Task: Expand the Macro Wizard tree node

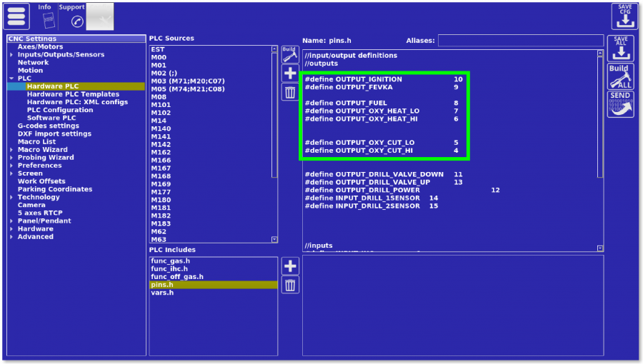Action: click(11, 150)
